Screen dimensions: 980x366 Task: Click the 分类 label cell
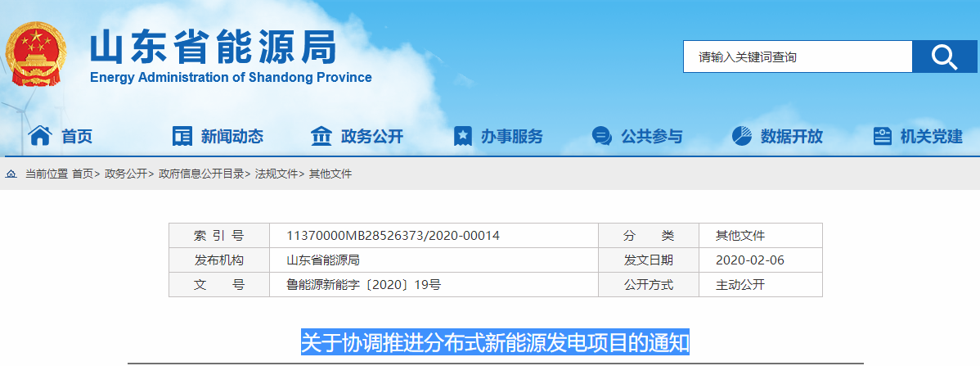[x=649, y=236]
